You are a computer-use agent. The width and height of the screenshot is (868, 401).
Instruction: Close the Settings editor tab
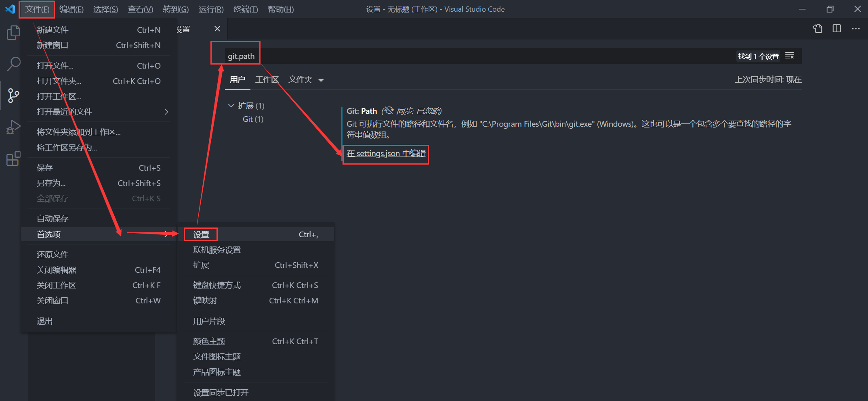(x=217, y=29)
